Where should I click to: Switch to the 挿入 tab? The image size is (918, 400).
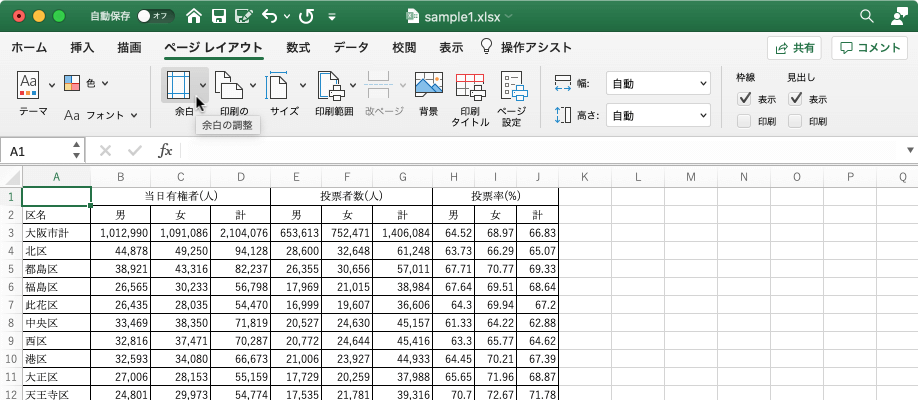point(82,48)
